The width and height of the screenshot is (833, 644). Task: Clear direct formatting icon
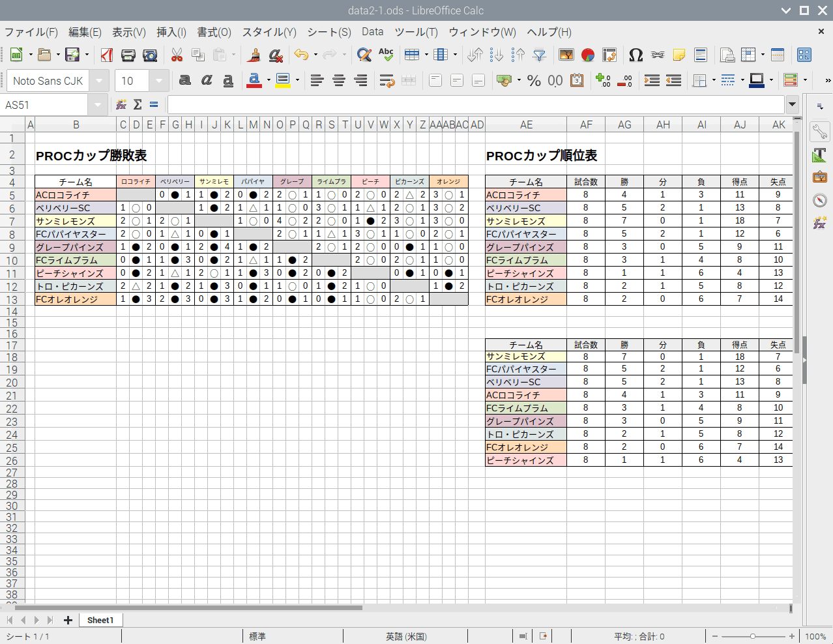tap(276, 55)
